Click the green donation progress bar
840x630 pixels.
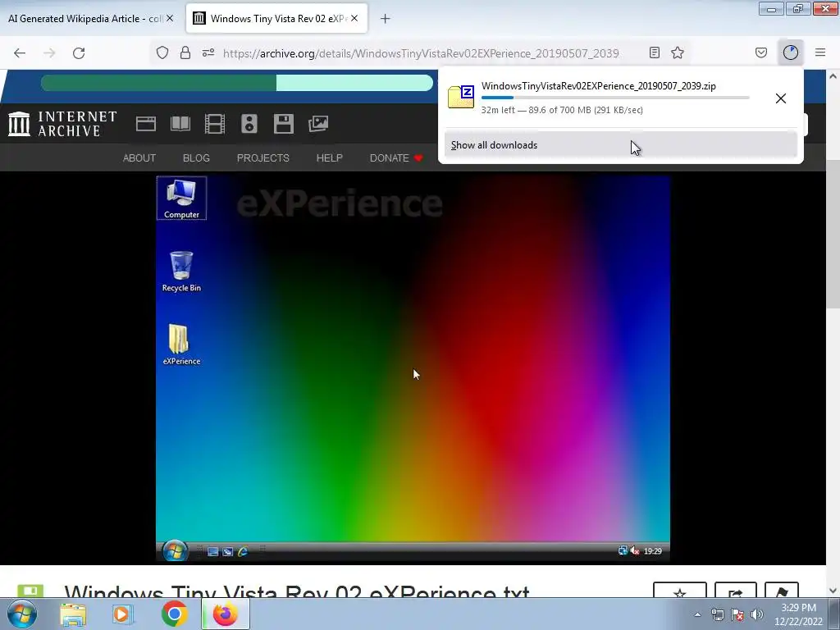(237, 83)
